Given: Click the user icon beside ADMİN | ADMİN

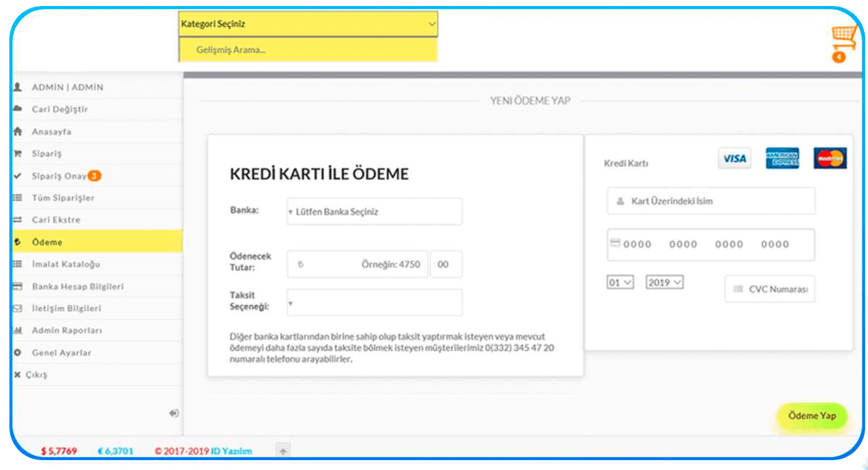Looking at the screenshot, I should click(x=18, y=87).
